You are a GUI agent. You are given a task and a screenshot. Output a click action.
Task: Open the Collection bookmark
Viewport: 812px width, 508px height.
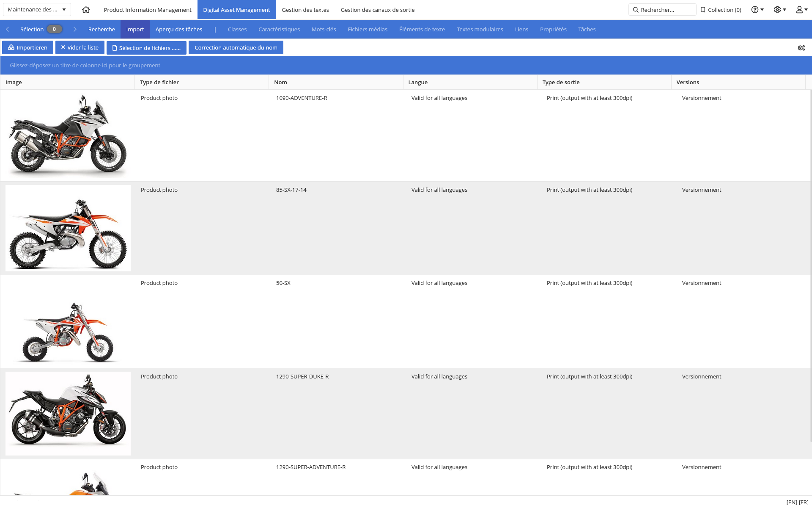[721, 10]
